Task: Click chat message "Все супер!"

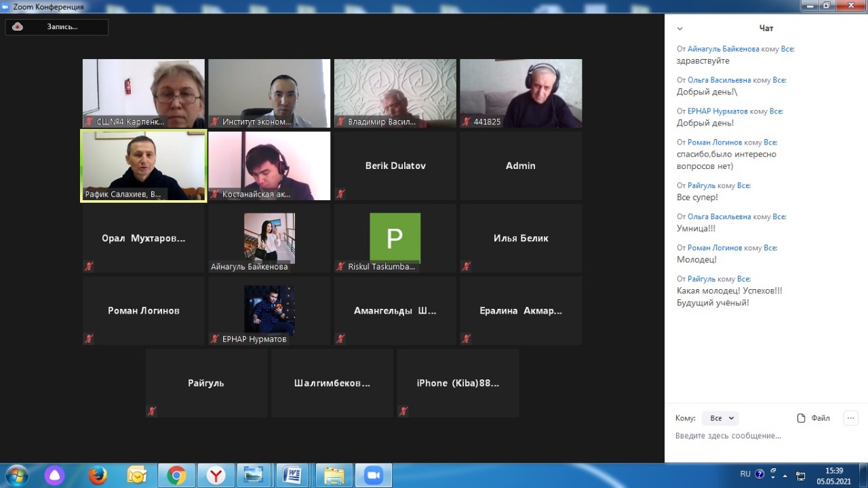Action: click(697, 198)
